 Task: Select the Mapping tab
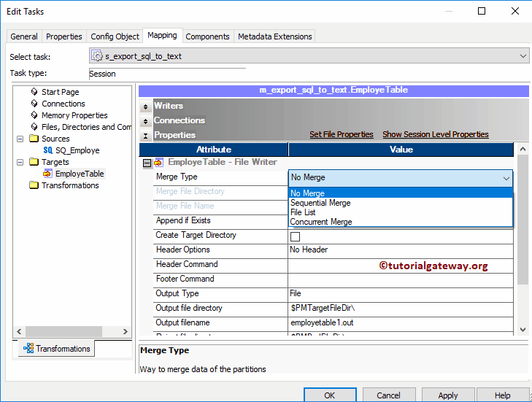[x=162, y=35]
